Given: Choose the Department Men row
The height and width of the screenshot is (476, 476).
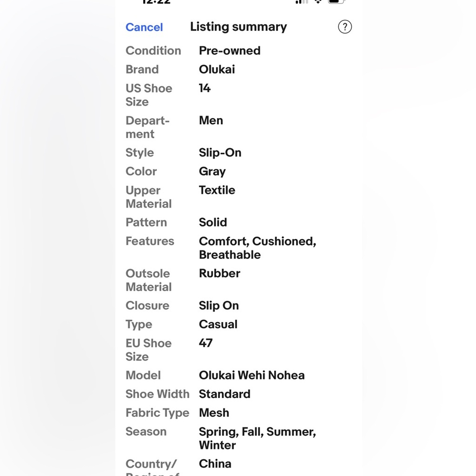Looking at the screenshot, I should (x=238, y=127).
